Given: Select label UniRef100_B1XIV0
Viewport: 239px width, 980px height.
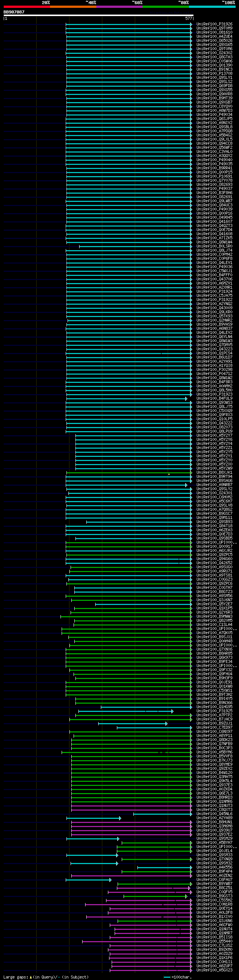Looking at the screenshot, I should pyautogui.click(x=214, y=917).
